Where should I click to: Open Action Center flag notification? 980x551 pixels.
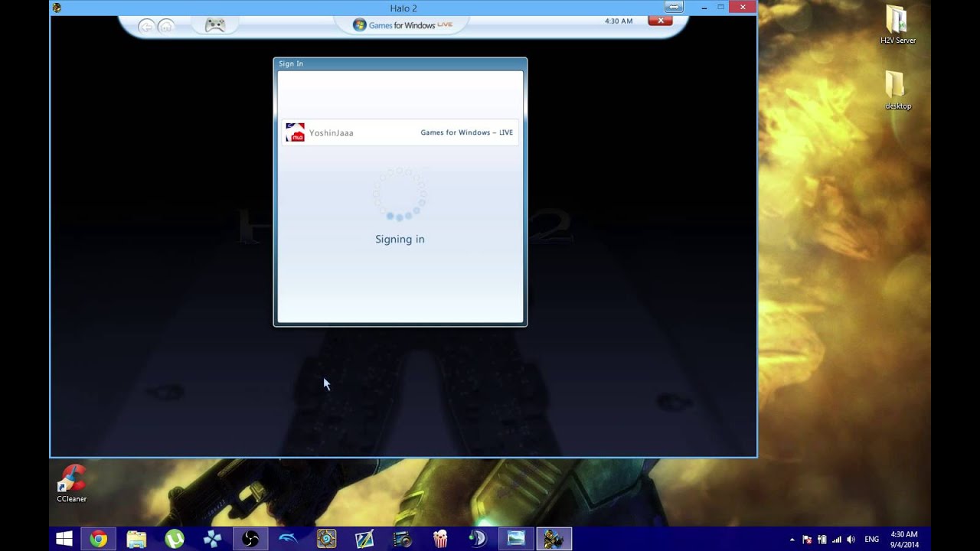pos(807,540)
